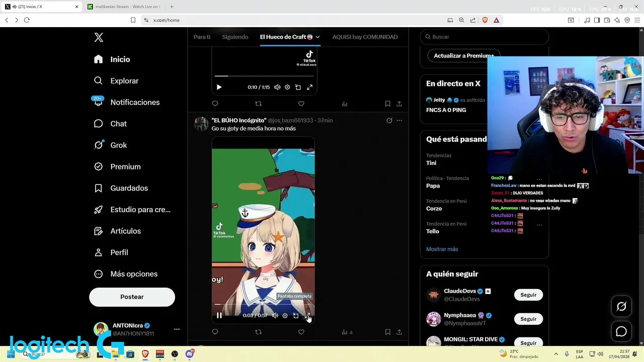Open more options on EL BÚHO post
The image size is (644, 362).
point(399,121)
